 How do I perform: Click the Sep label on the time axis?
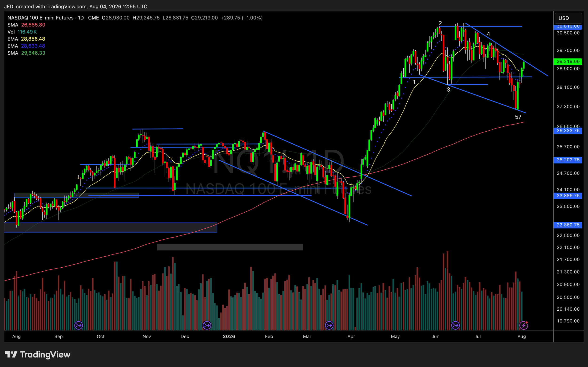[x=59, y=336]
